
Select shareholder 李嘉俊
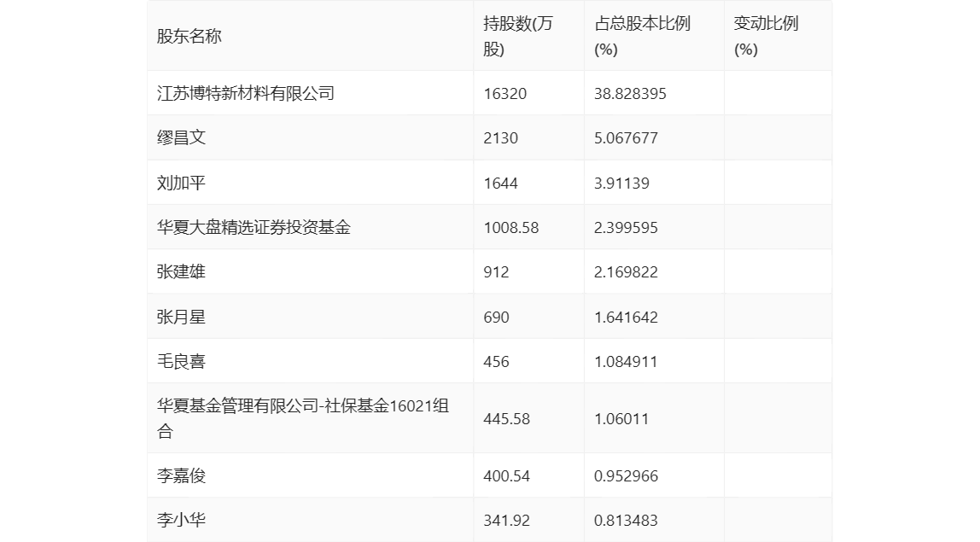point(181,475)
